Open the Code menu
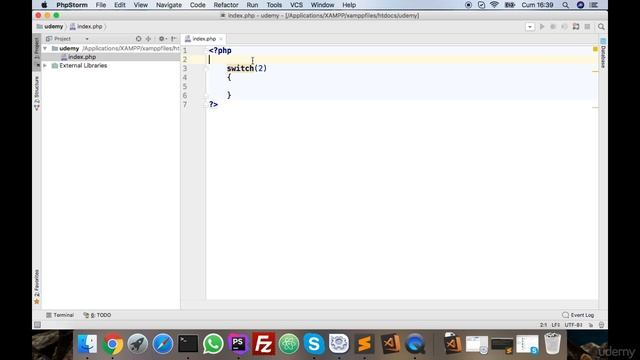 pos(198,5)
